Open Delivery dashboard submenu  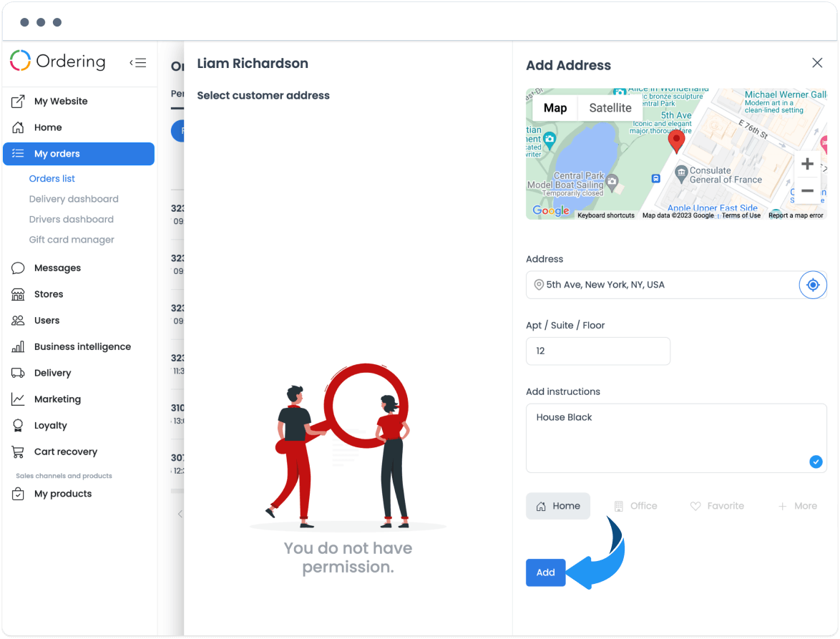pyautogui.click(x=74, y=199)
